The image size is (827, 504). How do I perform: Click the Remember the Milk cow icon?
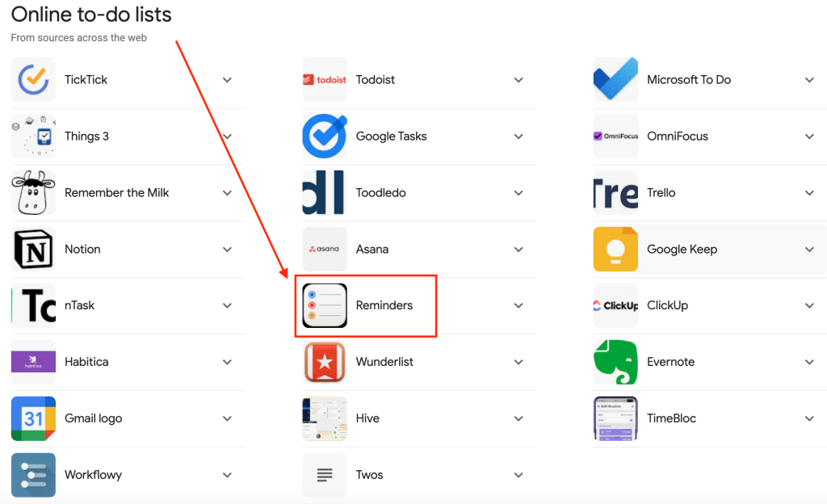point(33,192)
